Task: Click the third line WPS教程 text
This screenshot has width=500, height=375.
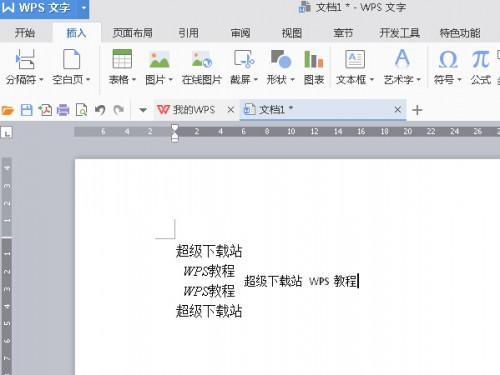Action: (x=209, y=291)
